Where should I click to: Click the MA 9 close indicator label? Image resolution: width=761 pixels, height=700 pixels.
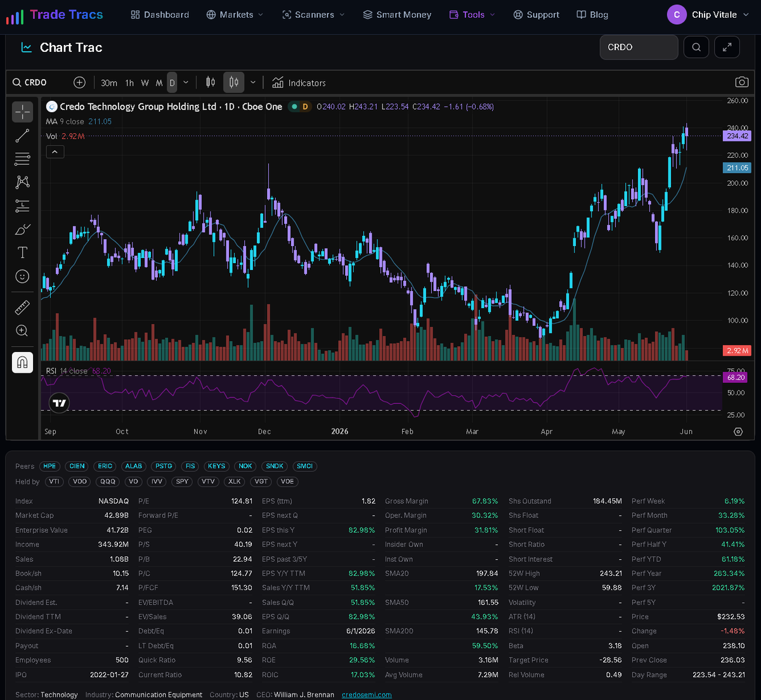tap(65, 121)
